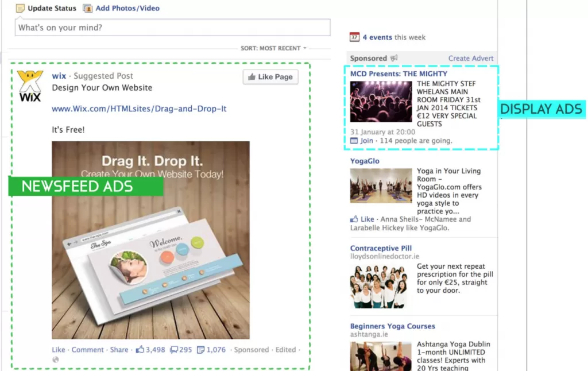The height and width of the screenshot is (371, 588).
Task: Click the YogaGlo page title link
Action: pyautogui.click(x=365, y=161)
